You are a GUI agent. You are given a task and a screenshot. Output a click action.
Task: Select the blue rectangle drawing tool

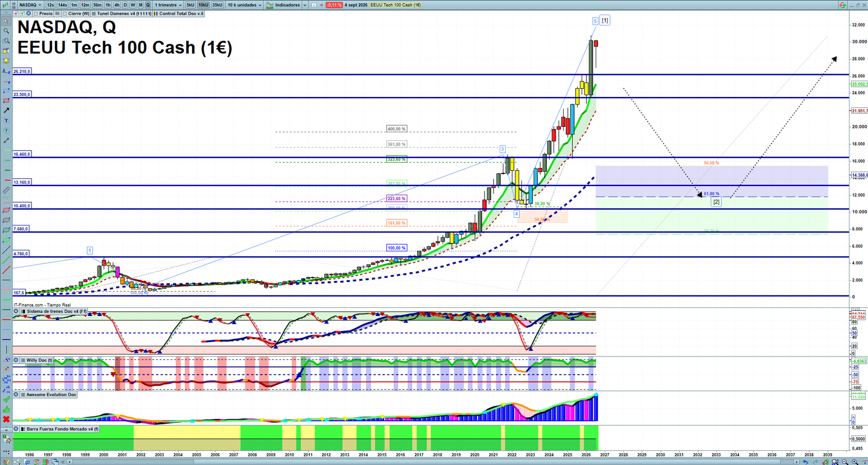6,91
